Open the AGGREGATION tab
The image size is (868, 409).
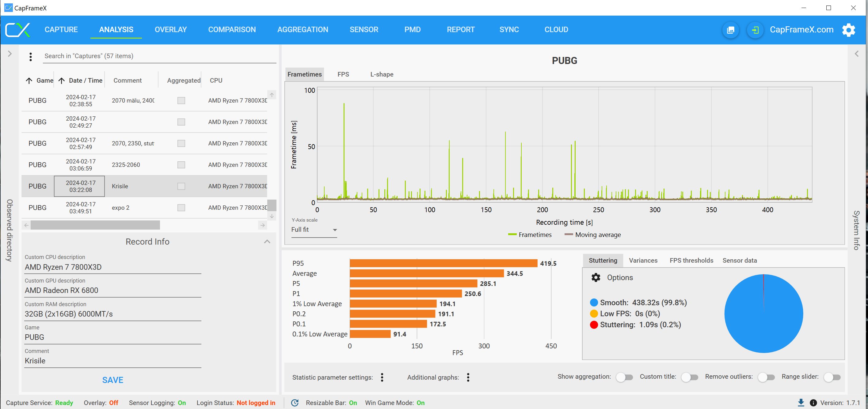pyautogui.click(x=303, y=30)
